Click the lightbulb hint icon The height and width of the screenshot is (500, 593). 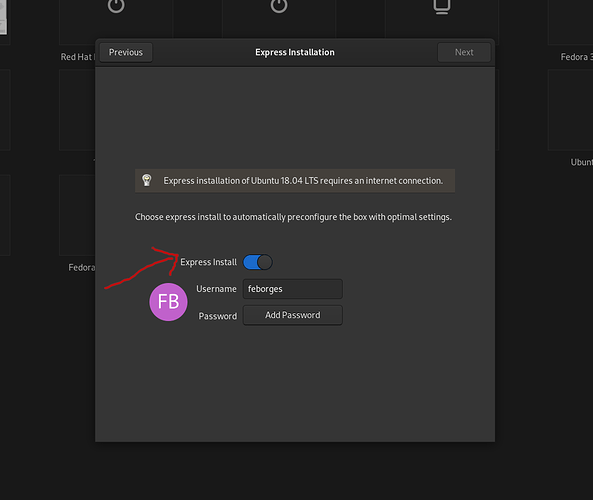147,180
